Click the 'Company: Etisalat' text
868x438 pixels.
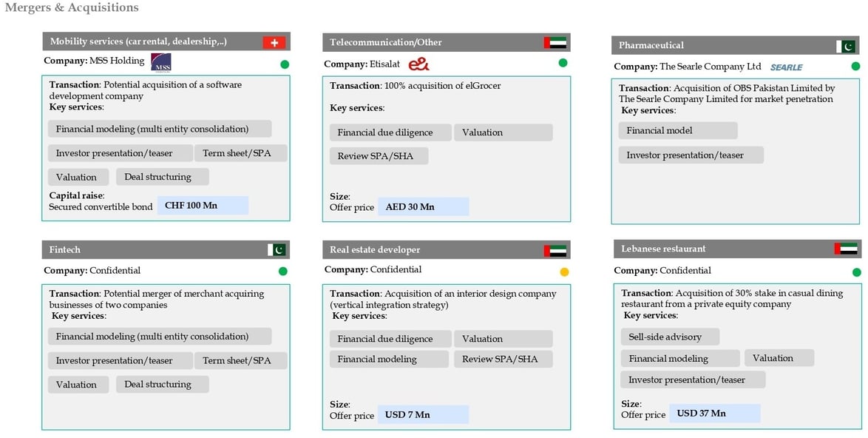click(362, 64)
